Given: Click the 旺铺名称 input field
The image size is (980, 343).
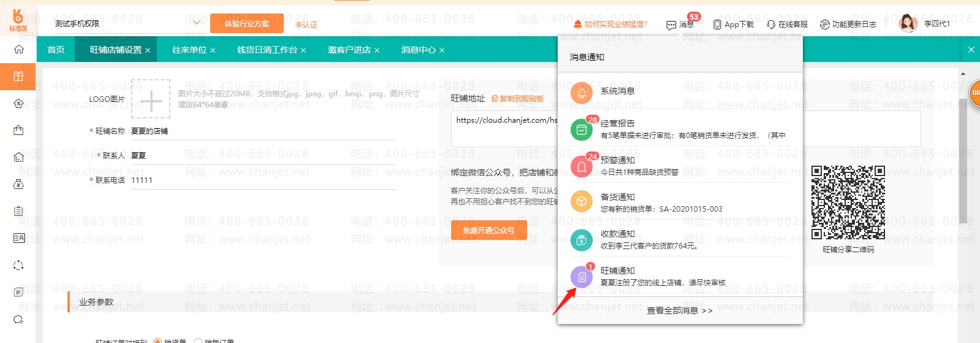Looking at the screenshot, I should coord(264,131).
